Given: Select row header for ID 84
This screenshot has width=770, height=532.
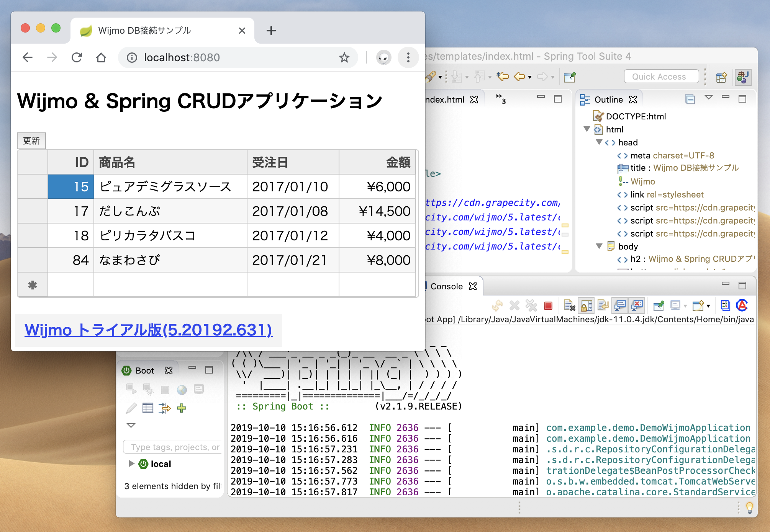Looking at the screenshot, I should click(x=33, y=260).
